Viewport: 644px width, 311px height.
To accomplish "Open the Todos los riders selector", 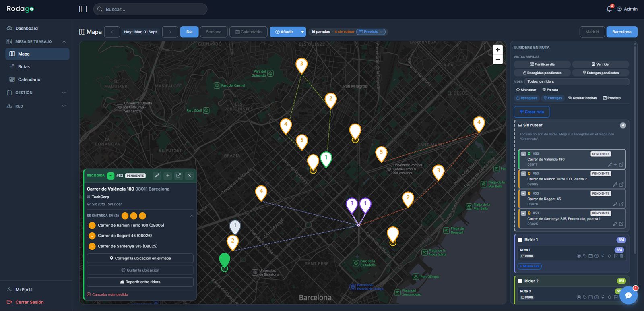I will 577,81.
